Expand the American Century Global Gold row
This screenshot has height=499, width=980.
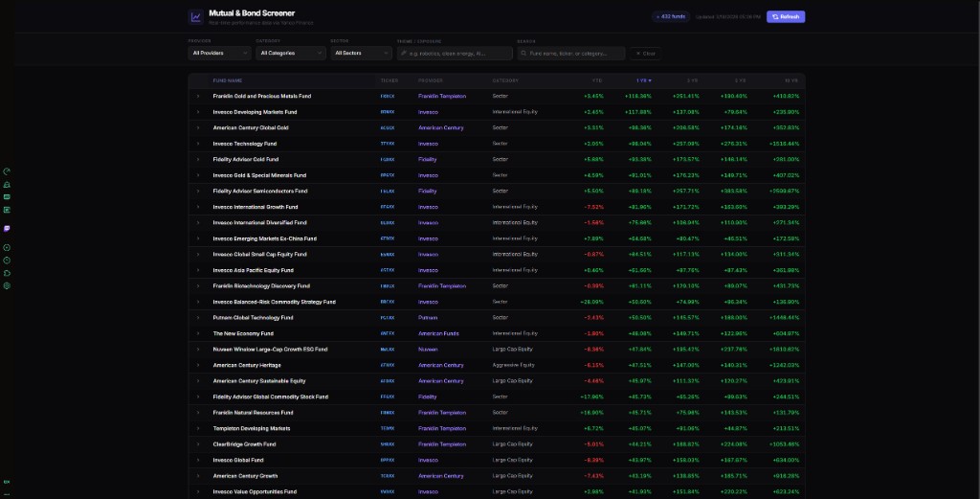(198, 127)
